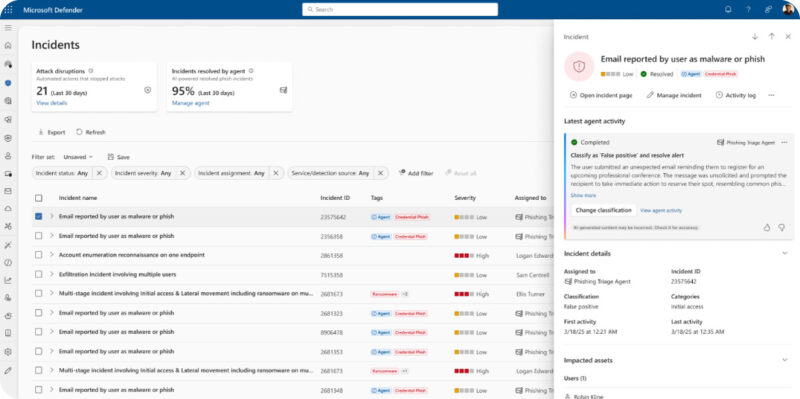This screenshot has height=399, width=800.
Task: Click the help question mark icon
Action: [748, 10]
